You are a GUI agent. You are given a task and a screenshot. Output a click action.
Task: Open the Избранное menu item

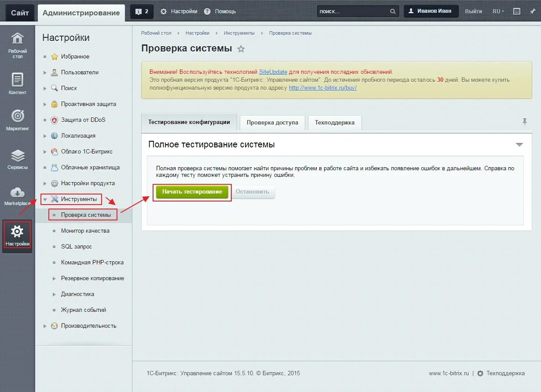(75, 56)
